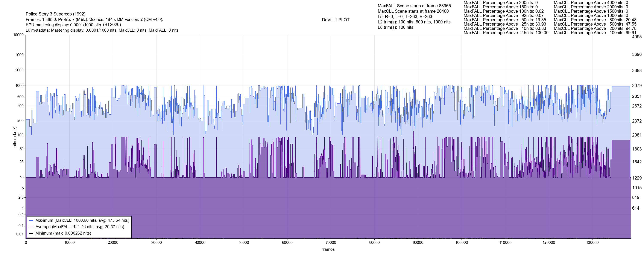The image size is (644, 258).
Task: Click the nits (cd/m²) y-axis label
Action: [15, 137]
